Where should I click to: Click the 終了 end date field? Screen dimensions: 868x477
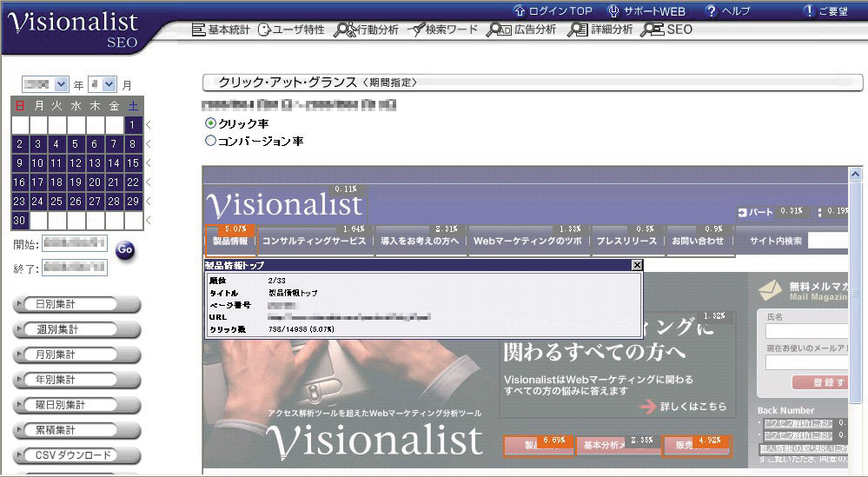tap(75, 268)
